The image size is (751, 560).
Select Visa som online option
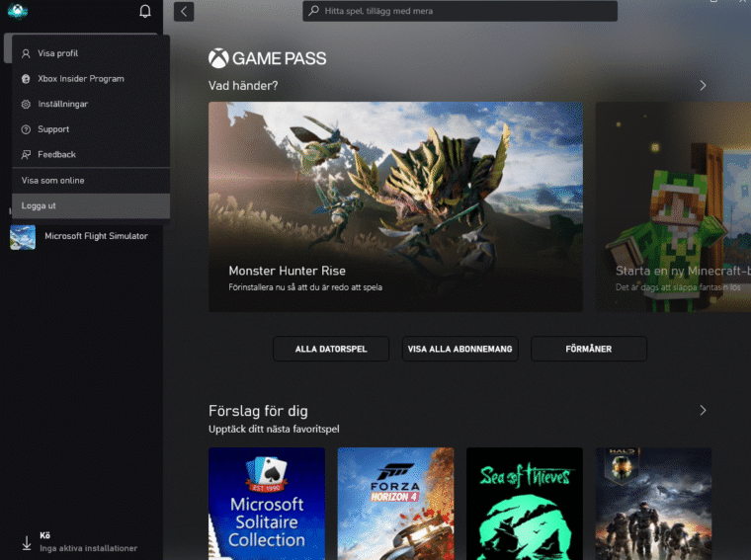91,181
